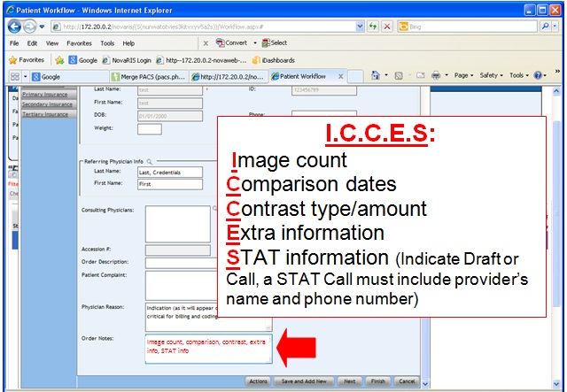Image resolution: width=567 pixels, height=392 pixels.
Task: Open the Favorites star button
Action: coord(27,60)
